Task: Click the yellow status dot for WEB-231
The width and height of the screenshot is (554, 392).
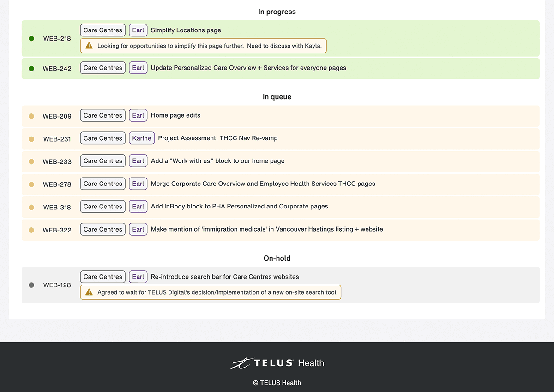Action: coord(31,139)
